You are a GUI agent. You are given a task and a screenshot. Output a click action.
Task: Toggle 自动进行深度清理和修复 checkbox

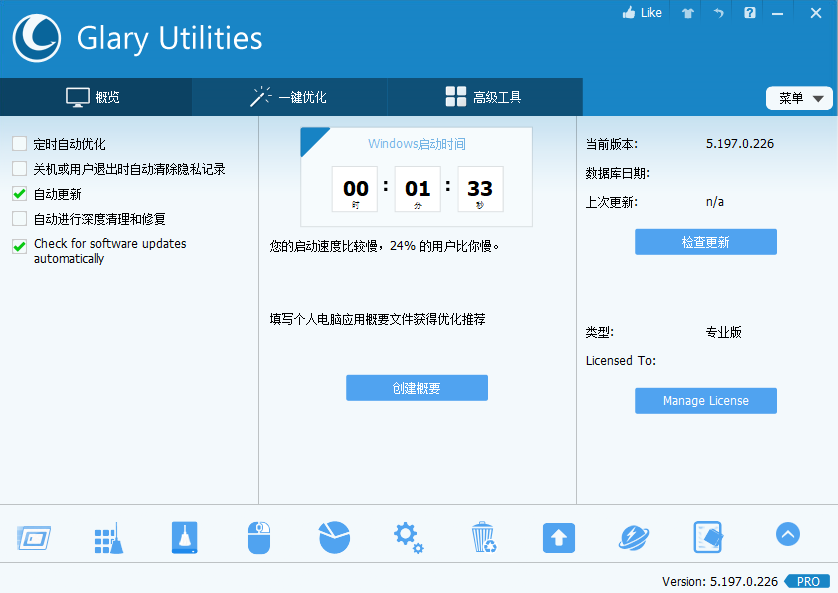tap(20, 219)
